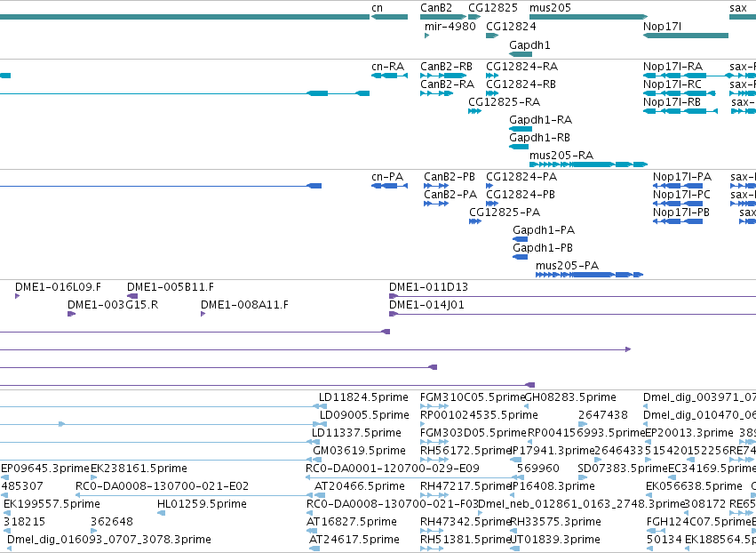Image resolution: width=756 pixels, height=553 pixels.
Task: Click the EP09645.3prime EST label
Action: (x=45, y=469)
